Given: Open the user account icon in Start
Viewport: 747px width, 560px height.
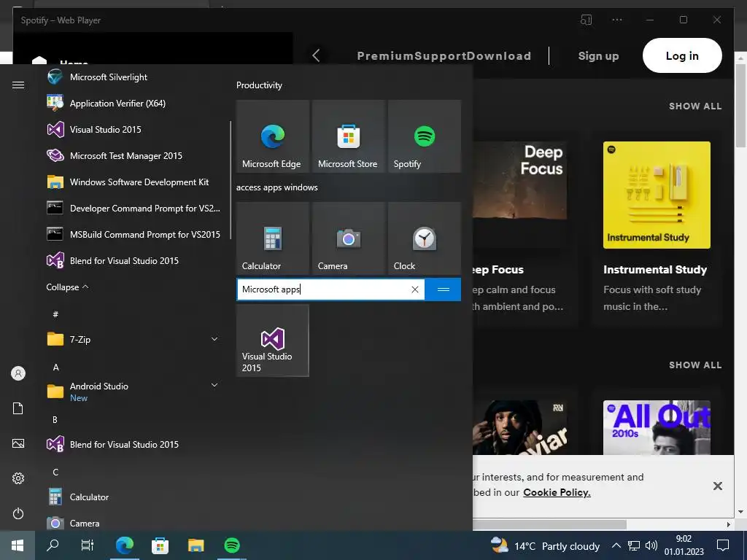Looking at the screenshot, I should [x=18, y=373].
